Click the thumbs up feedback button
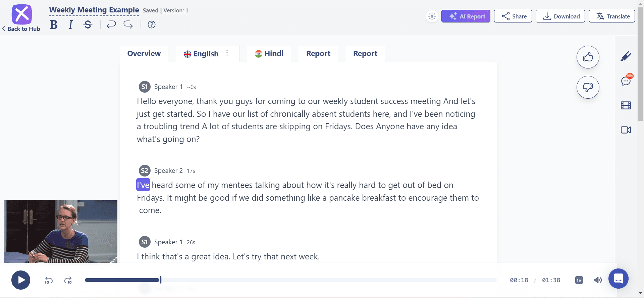 (x=588, y=57)
